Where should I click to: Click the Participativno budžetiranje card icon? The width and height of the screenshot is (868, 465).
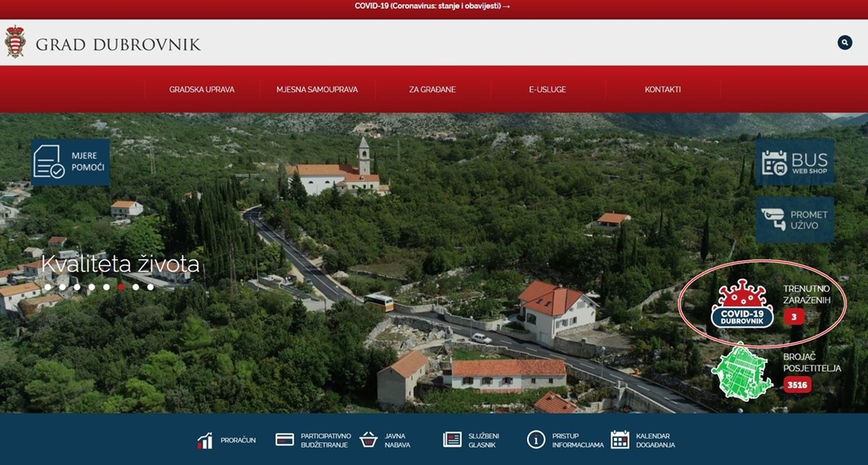pos(284,440)
